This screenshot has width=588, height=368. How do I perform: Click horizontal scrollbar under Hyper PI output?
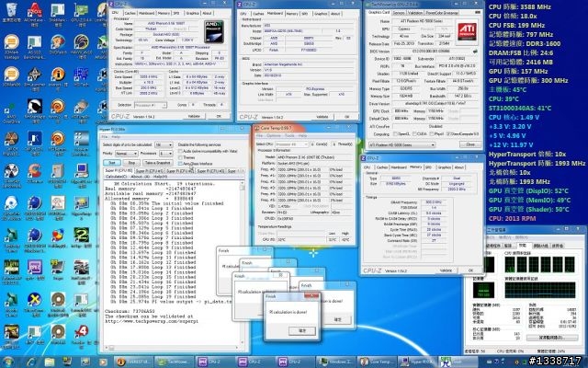coord(173,348)
